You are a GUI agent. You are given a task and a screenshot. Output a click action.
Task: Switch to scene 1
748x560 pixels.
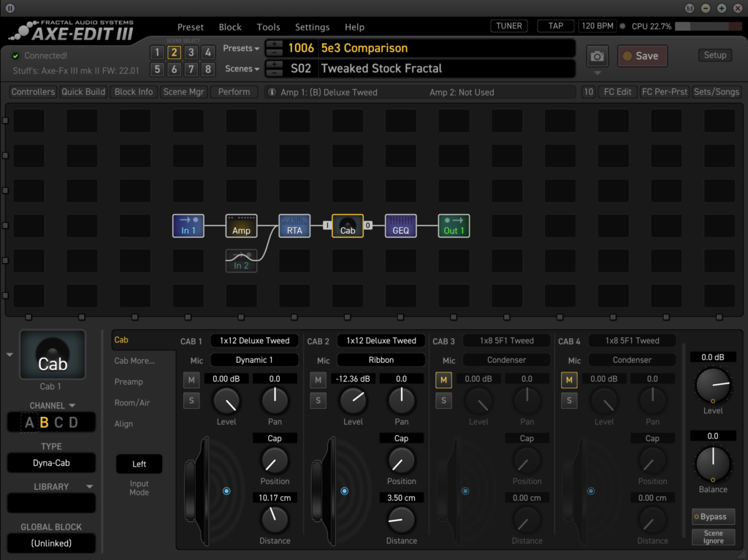coord(157,53)
